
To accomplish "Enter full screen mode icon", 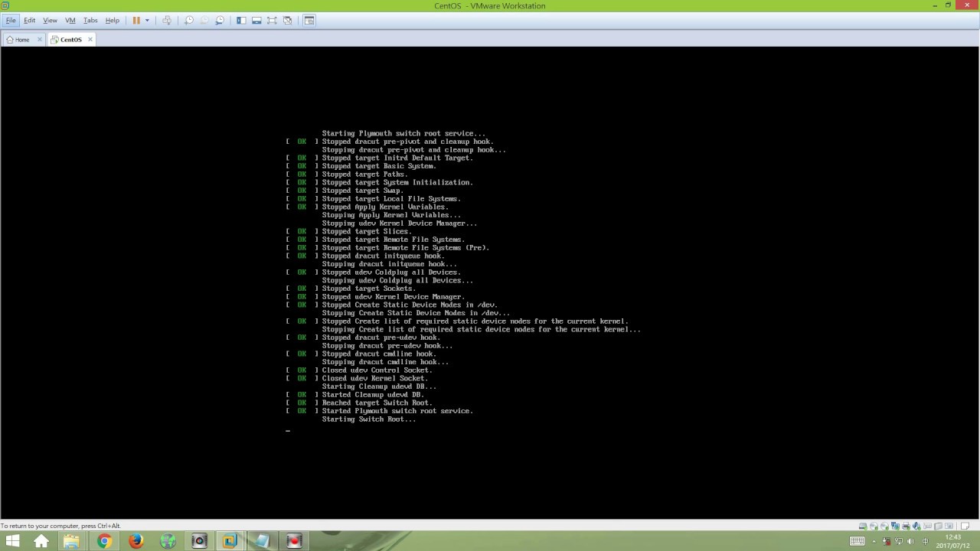I will (x=272, y=20).
